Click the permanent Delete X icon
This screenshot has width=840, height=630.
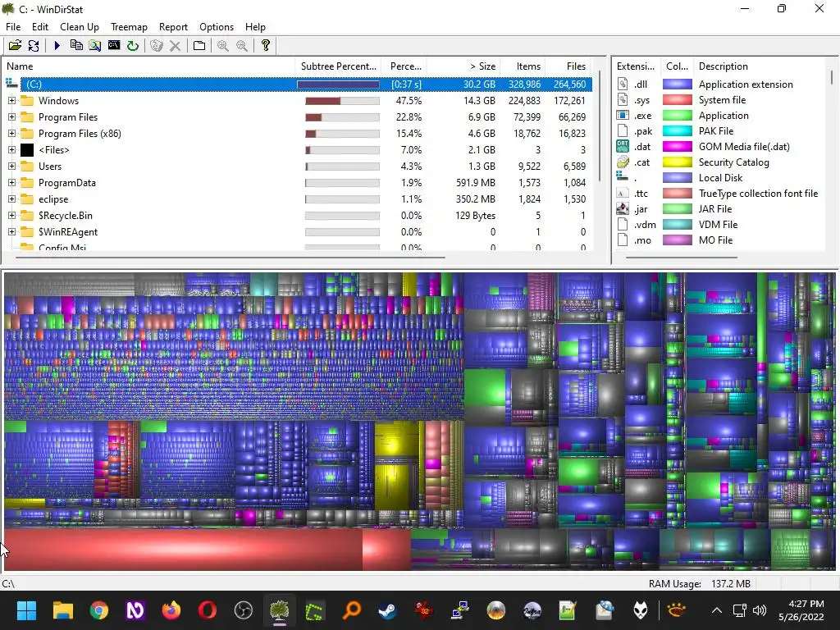tap(175, 46)
